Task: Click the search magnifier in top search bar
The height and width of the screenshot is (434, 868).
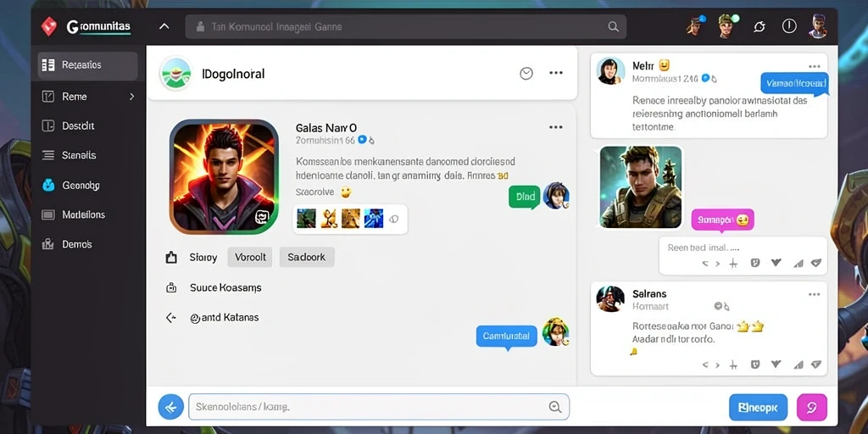Action: point(613,26)
